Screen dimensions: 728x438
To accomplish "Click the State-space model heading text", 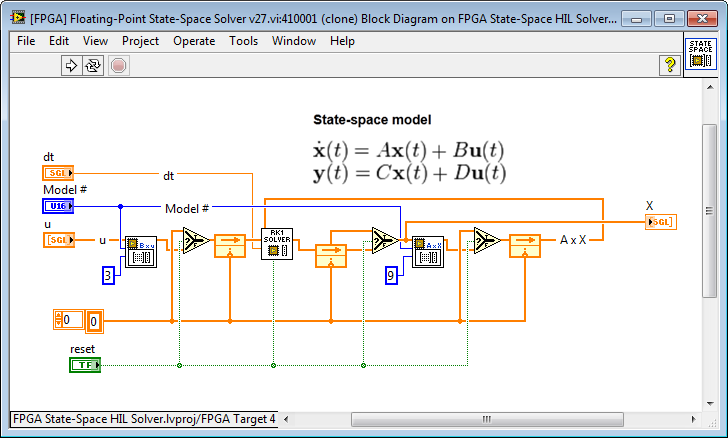I will [x=372, y=120].
